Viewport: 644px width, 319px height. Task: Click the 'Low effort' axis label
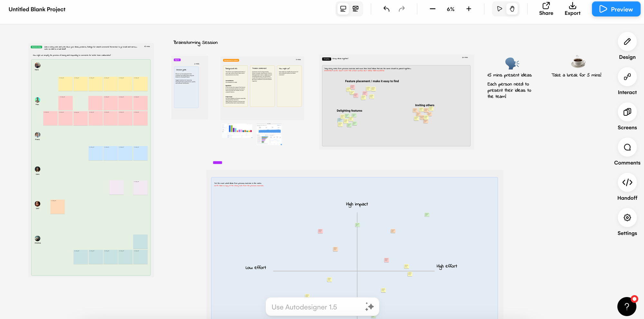coord(256,267)
